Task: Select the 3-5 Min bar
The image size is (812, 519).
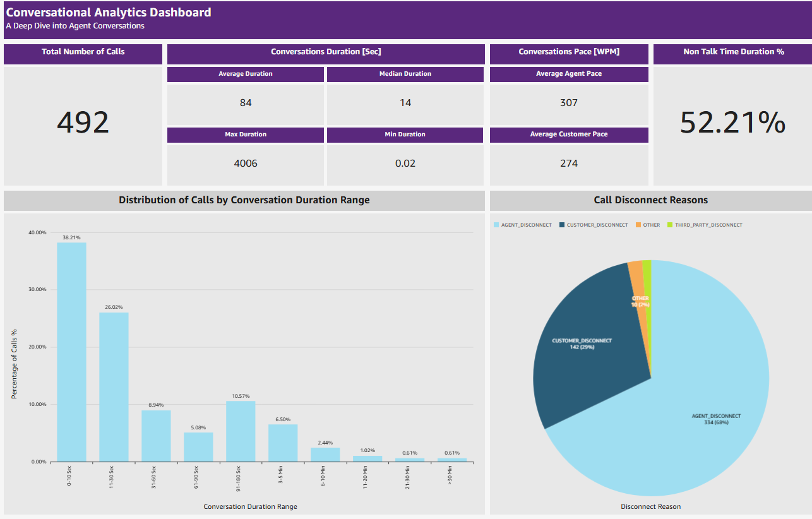Action: (283, 443)
